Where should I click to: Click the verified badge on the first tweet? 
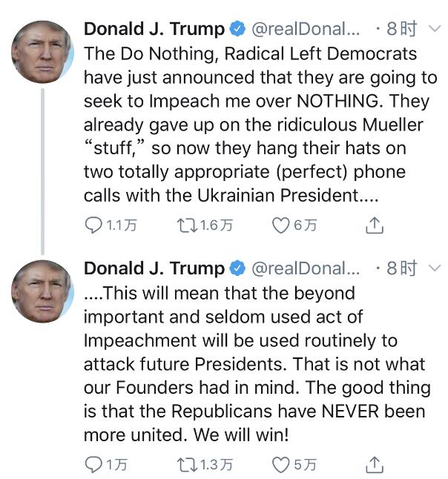coord(237,30)
